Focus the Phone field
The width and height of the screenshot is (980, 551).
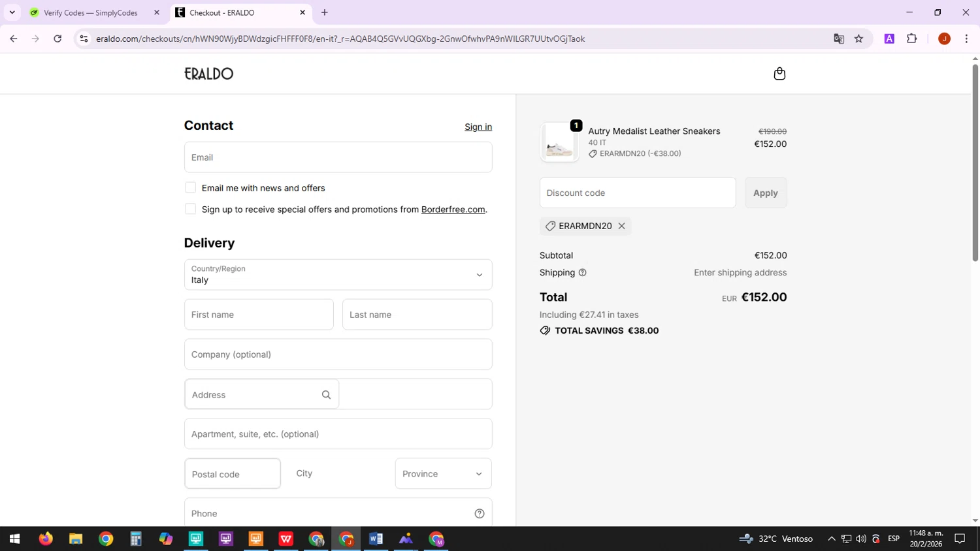coord(338,514)
